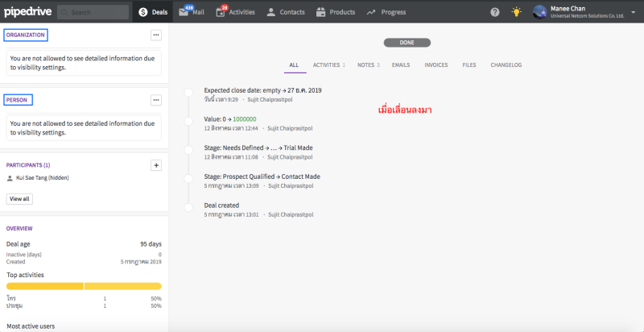
Task: Click the lightbulb tips icon
Action: (516, 12)
